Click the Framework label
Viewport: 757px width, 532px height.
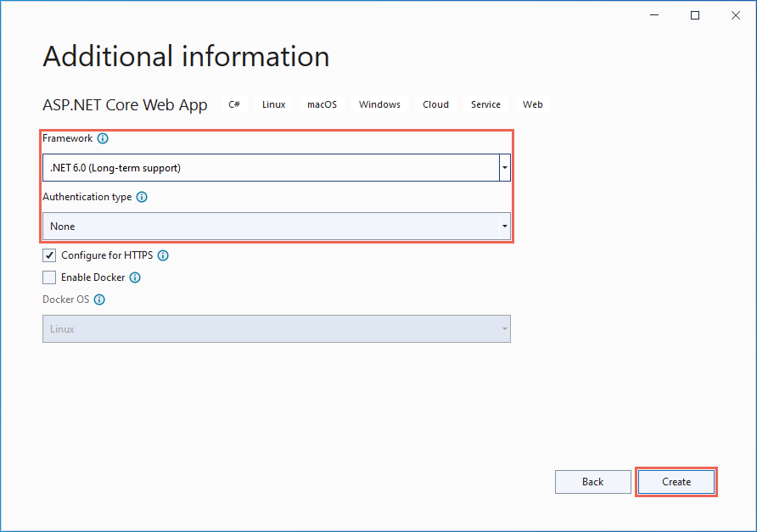pos(68,138)
